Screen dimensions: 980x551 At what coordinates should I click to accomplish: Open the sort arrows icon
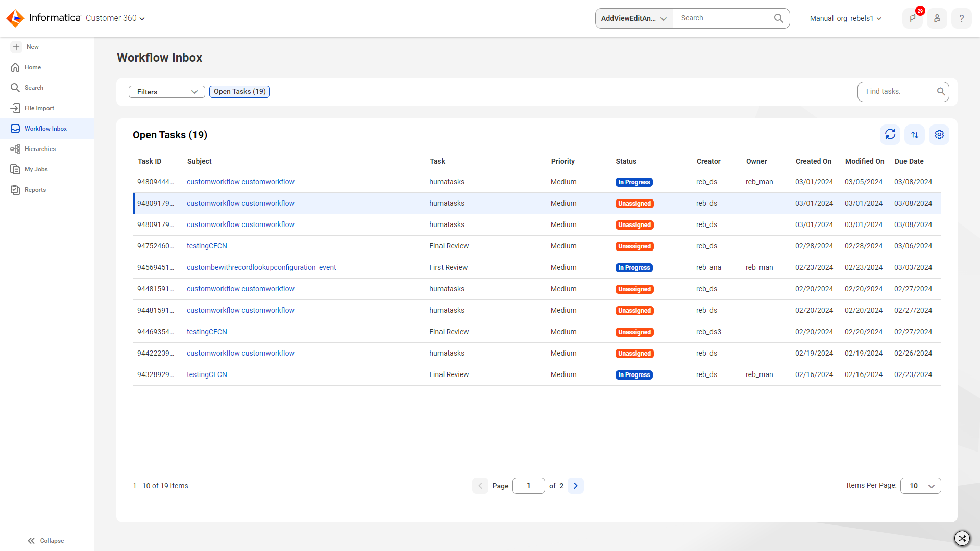pos(915,135)
